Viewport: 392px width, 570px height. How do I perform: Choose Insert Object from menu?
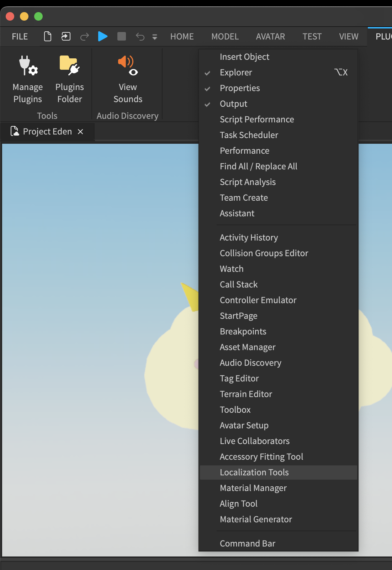pos(279,57)
